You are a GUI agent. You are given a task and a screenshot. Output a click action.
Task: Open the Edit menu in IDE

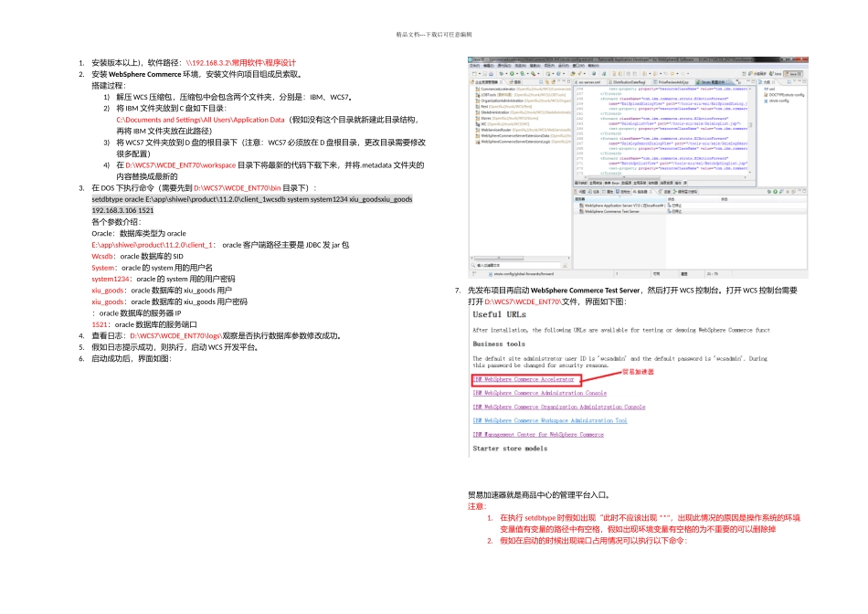tap(488, 66)
